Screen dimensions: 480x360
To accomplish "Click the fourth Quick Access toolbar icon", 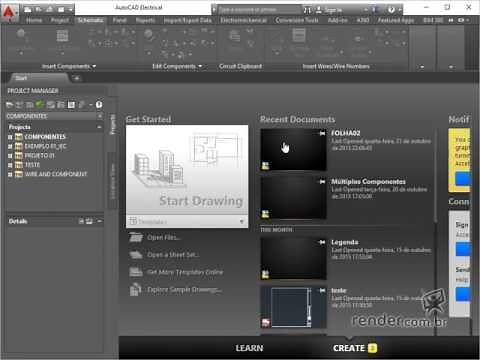I will [61, 10].
